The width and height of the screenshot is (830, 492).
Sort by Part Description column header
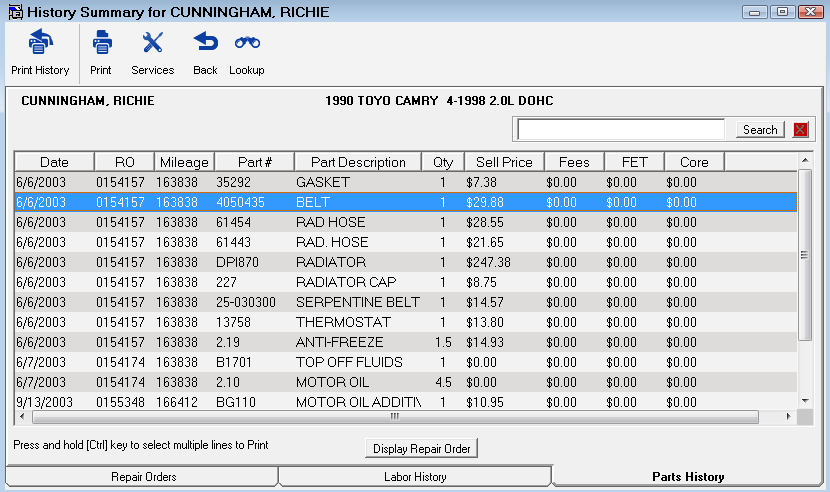pyautogui.click(x=358, y=162)
